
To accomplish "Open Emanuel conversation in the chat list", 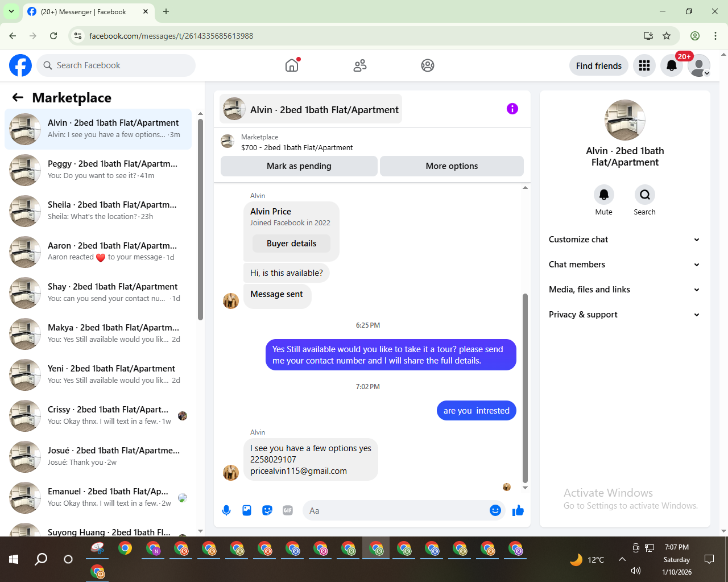I will [98, 498].
